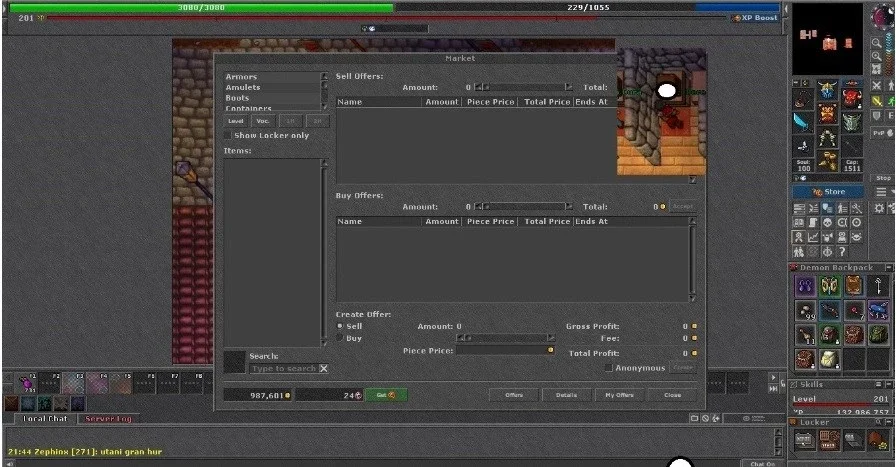Open the first item in the Locker panel
The width and height of the screenshot is (896, 467).
(x=804, y=440)
